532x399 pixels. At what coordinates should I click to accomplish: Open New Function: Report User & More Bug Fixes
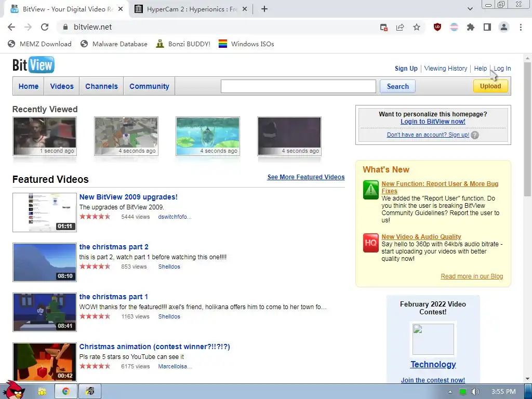[440, 187]
